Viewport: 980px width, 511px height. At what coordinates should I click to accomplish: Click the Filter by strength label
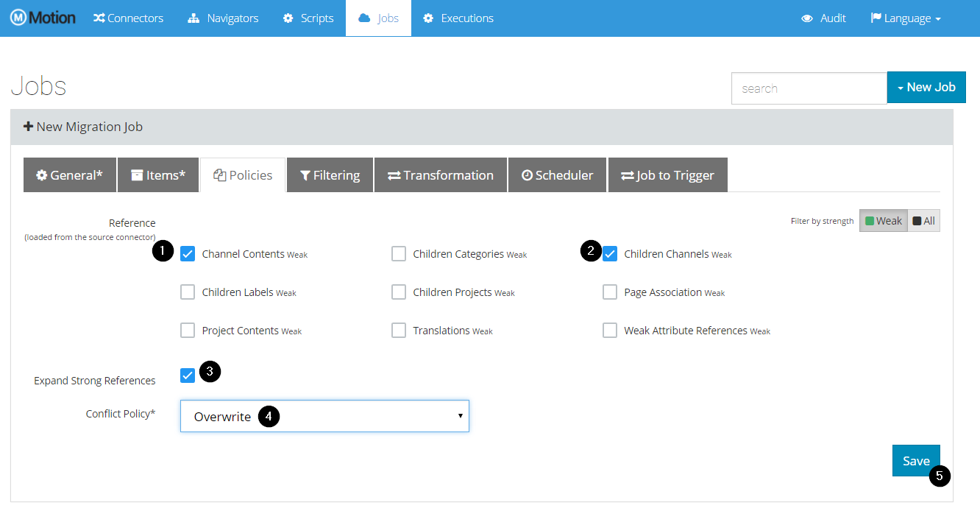823,221
